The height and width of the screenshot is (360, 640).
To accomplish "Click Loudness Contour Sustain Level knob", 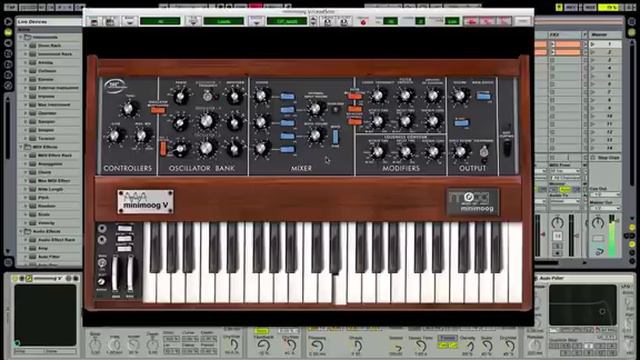I will [x=433, y=152].
